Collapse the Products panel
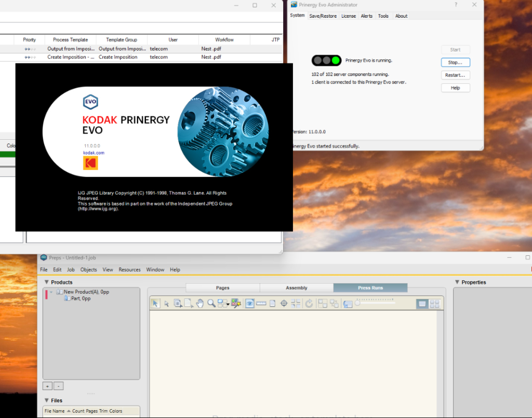 [46, 282]
